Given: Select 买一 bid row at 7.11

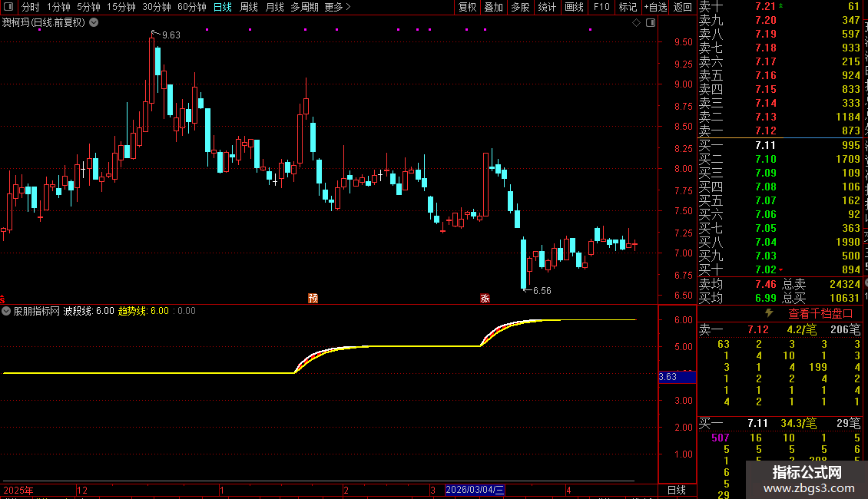Looking at the screenshot, I should [780, 145].
